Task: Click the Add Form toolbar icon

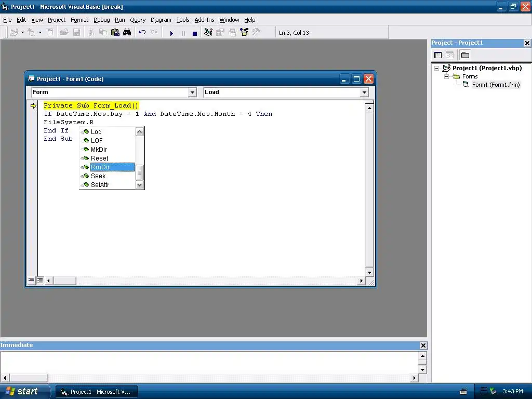Action: click(x=32, y=33)
